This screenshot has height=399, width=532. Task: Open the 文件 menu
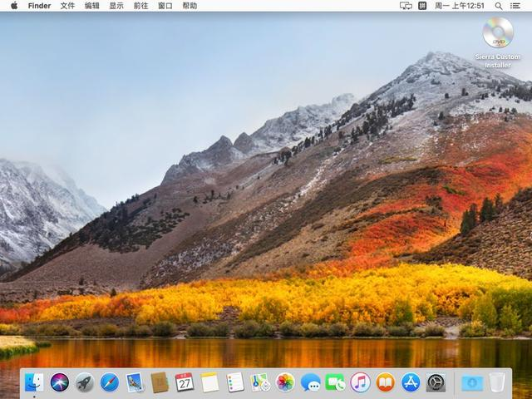pos(67,6)
